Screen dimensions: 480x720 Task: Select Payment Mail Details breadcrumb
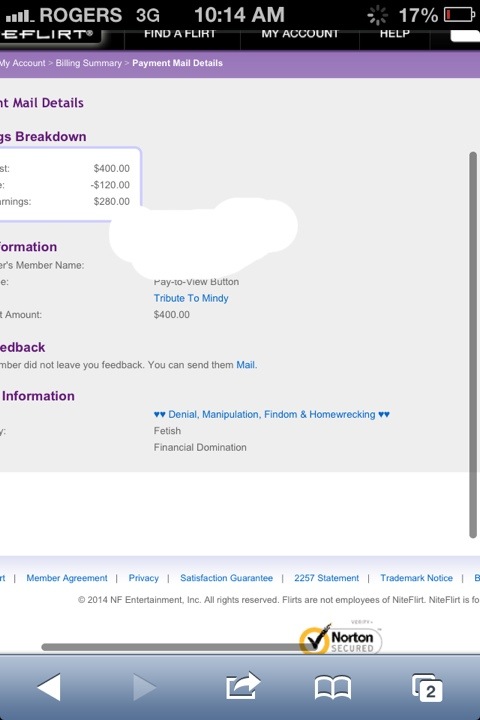click(177, 63)
